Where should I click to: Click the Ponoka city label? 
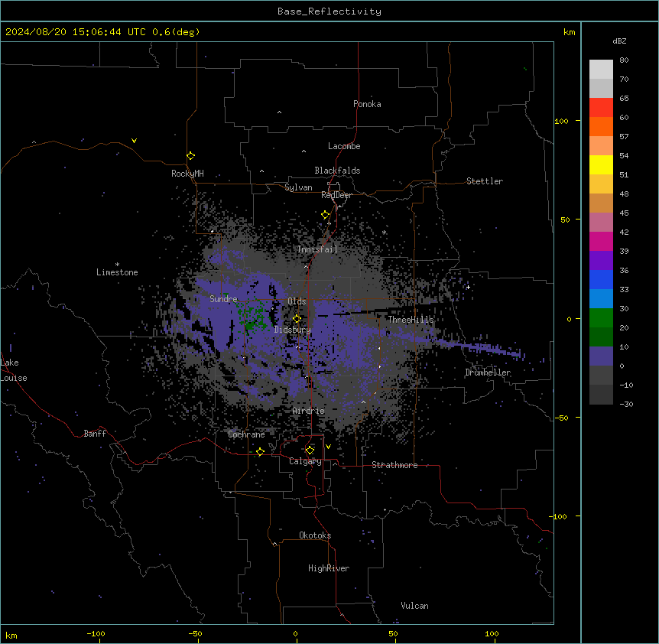pos(367,104)
